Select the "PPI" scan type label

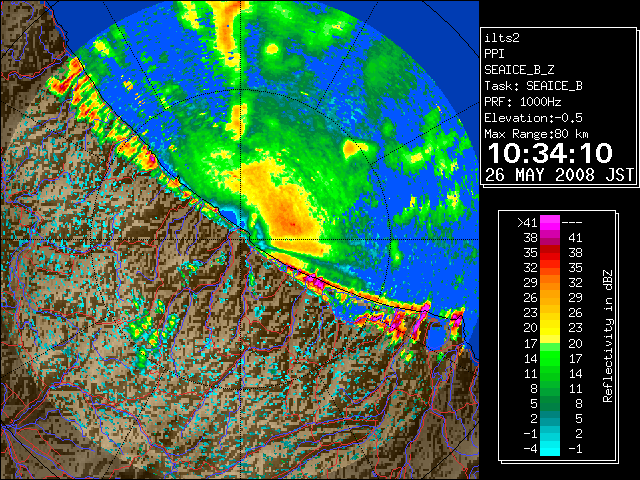[x=494, y=54]
